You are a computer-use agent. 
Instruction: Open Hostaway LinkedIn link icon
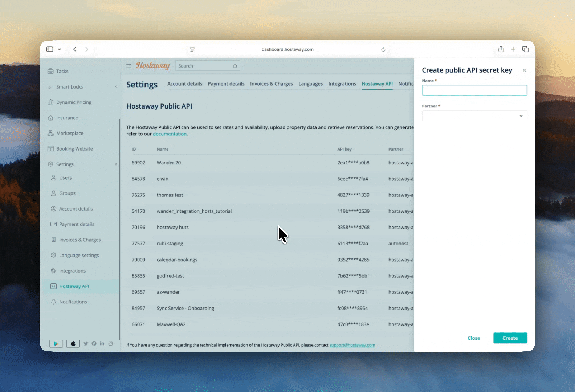102,343
